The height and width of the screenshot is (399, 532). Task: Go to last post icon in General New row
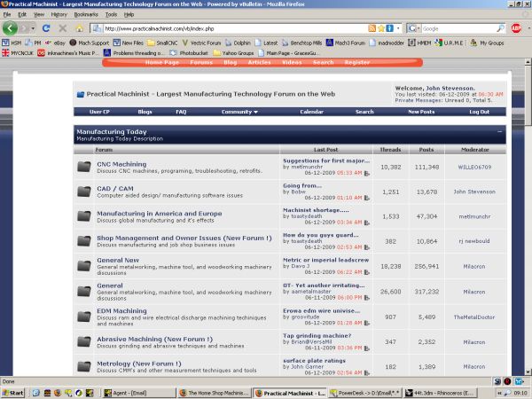point(367,272)
